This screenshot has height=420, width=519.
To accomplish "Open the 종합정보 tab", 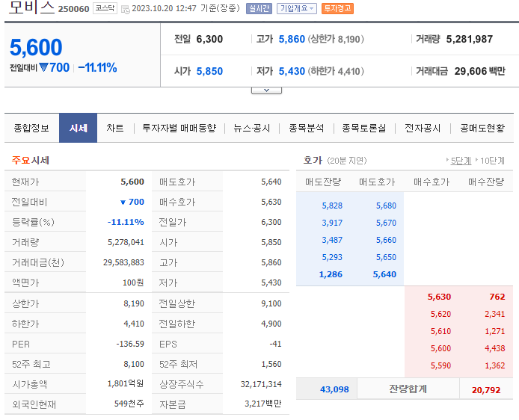I will tap(31, 128).
